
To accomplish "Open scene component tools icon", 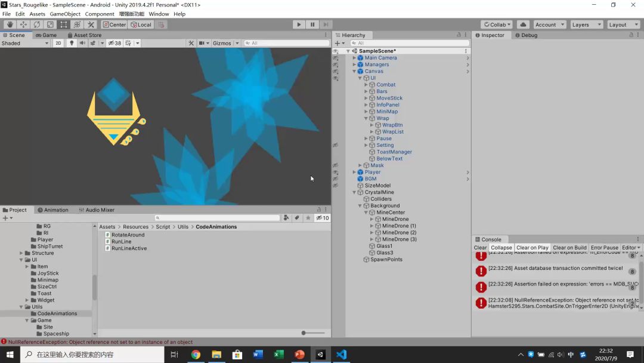I will tap(191, 43).
